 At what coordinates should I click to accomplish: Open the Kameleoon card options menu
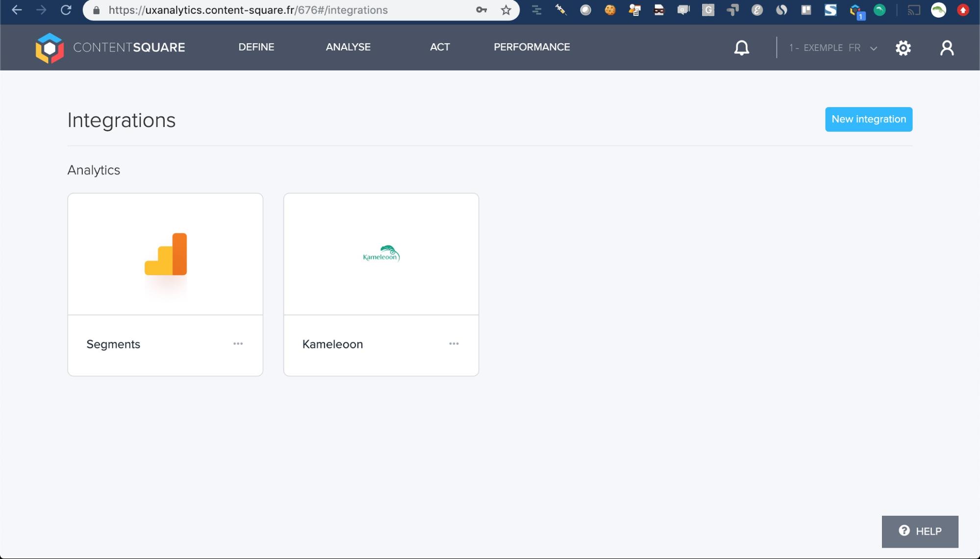453,344
